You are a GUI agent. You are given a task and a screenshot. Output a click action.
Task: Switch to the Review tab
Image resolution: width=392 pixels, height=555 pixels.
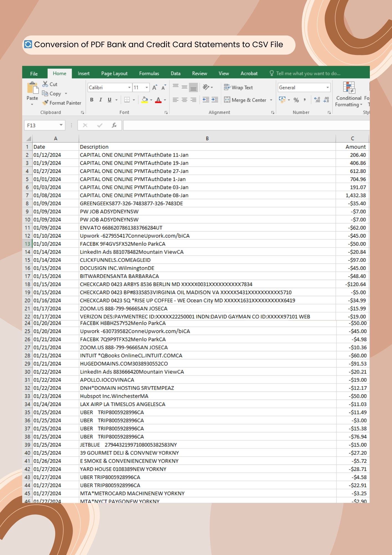coord(200,74)
